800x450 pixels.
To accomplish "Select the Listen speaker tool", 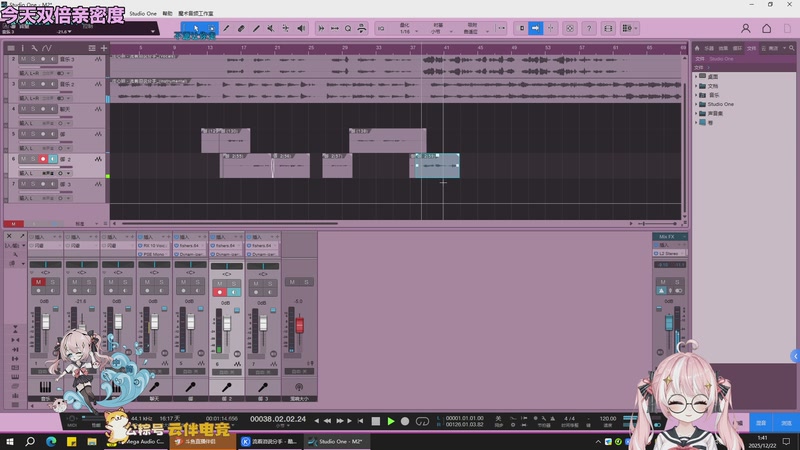I will point(301,29).
